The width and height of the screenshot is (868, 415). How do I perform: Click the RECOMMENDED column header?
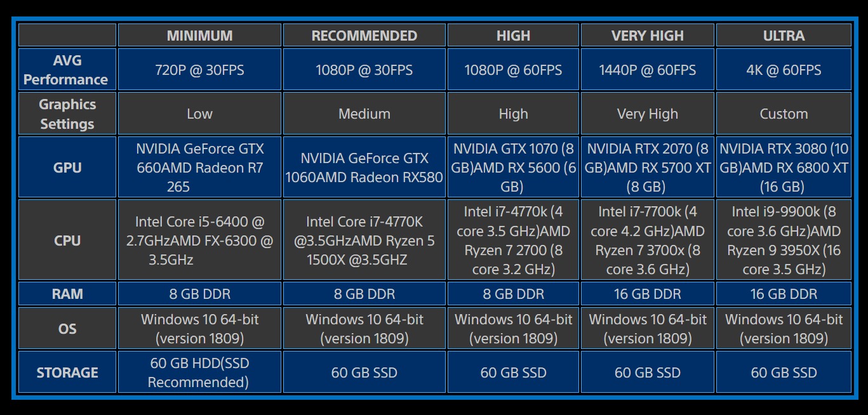coord(364,36)
